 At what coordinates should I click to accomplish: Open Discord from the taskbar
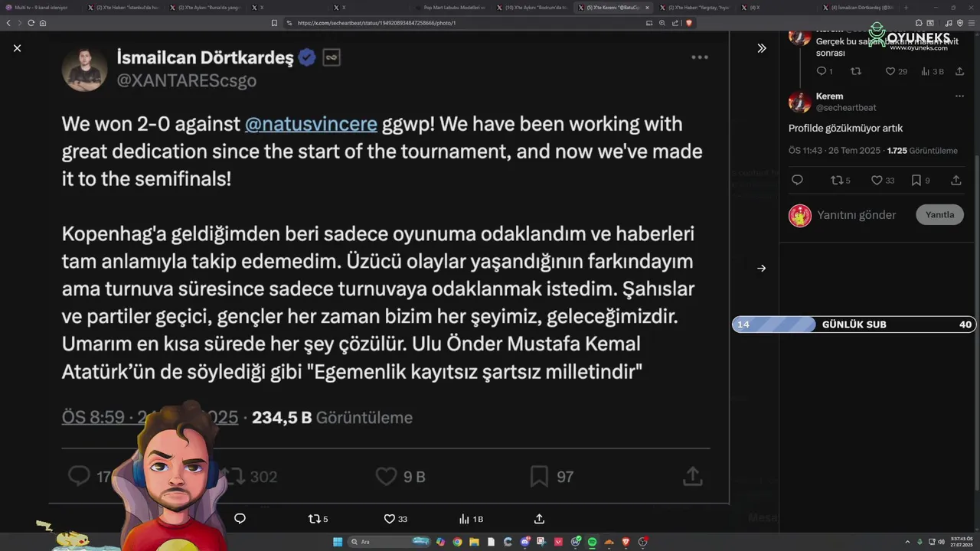point(524,542)
